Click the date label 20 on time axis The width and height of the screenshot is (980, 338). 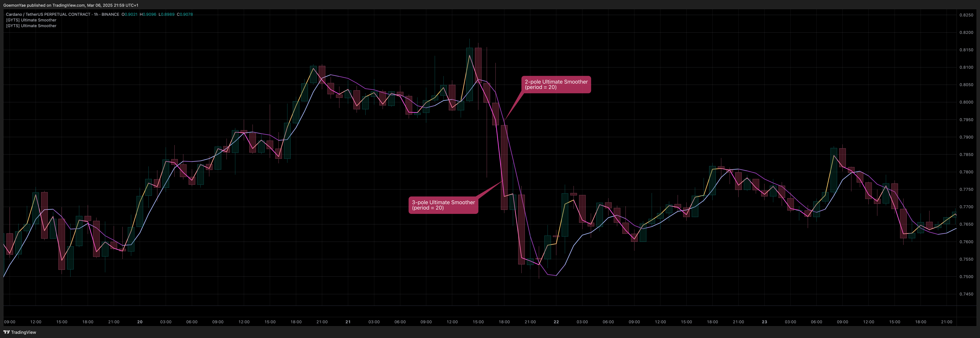(x=140, y=322)
